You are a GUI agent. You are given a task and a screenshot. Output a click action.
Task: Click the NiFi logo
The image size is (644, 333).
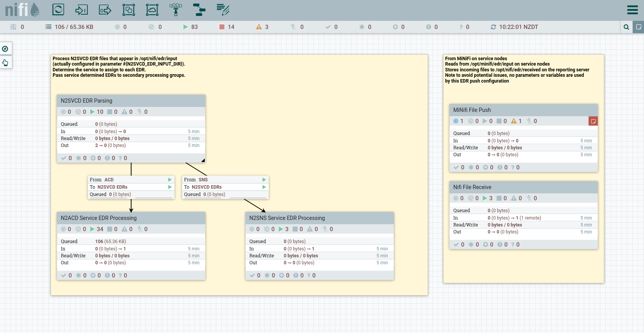[x=22, y=10]
